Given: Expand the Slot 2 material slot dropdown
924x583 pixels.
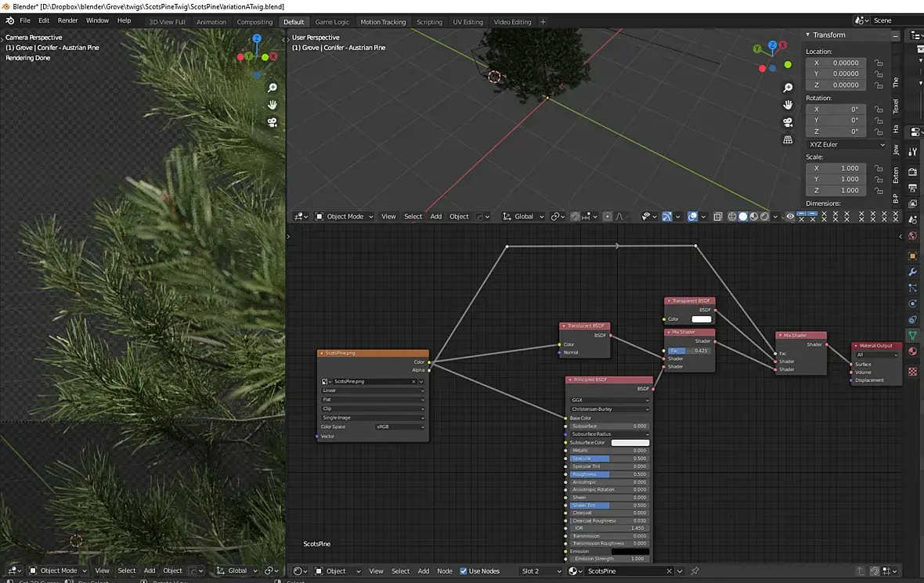Looking at the screenshot, I should point(541,571).
